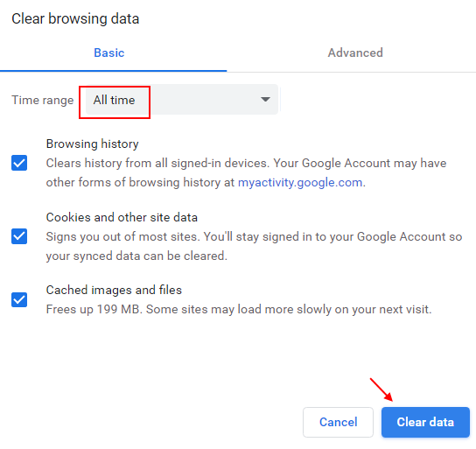Toggle Cookies and other site data checkbox
The width and height of the screenshot is (476, 449).
point(19,236)
